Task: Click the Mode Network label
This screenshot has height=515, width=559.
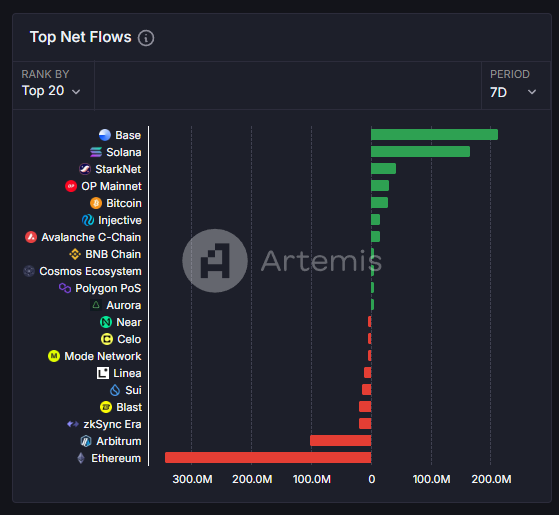Action: (103, 356)
